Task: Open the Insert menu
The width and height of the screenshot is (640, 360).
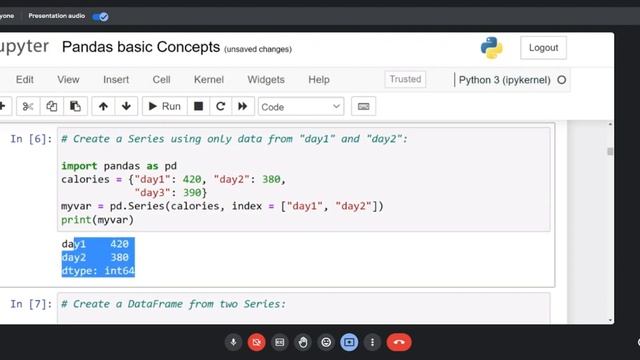Action: pos(116,80)
